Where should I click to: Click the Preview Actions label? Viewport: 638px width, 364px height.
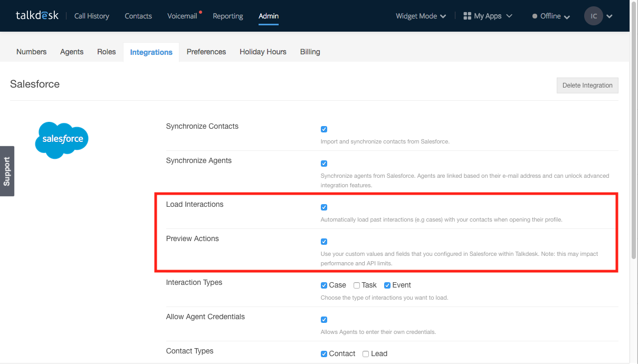coord(193,238)
